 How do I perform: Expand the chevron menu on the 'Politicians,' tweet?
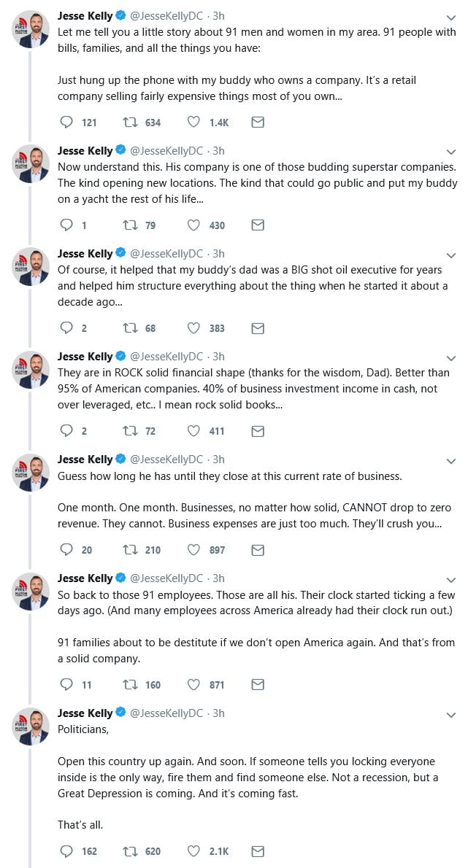(450, 714)
